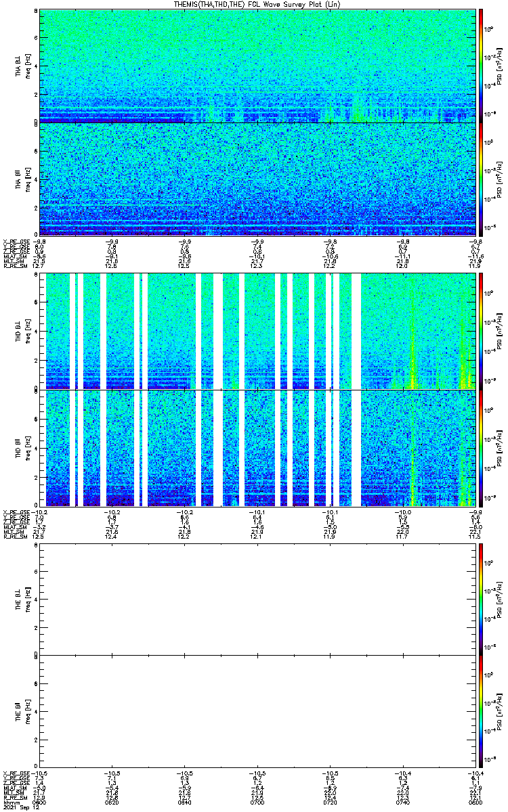Click the color bar beside THE B-parallel panel
This screenshot has width=508, height=812.
tap(481, 711)
